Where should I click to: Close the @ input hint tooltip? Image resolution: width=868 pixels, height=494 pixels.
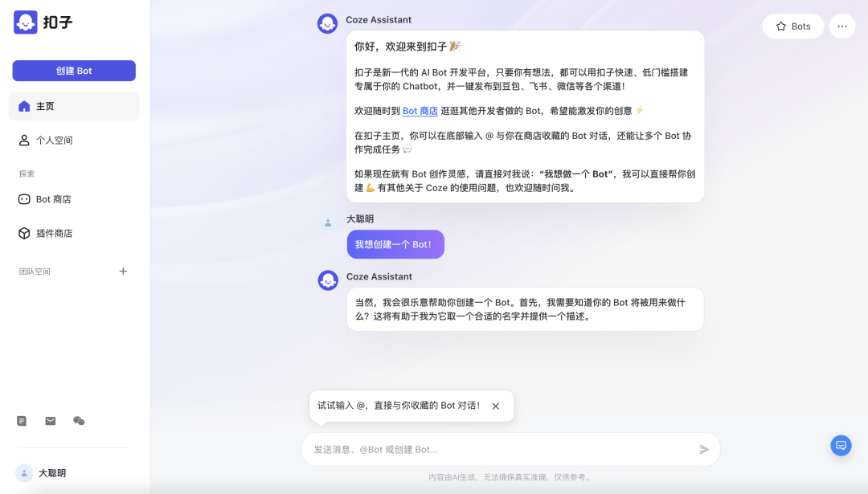pos(495,406)
